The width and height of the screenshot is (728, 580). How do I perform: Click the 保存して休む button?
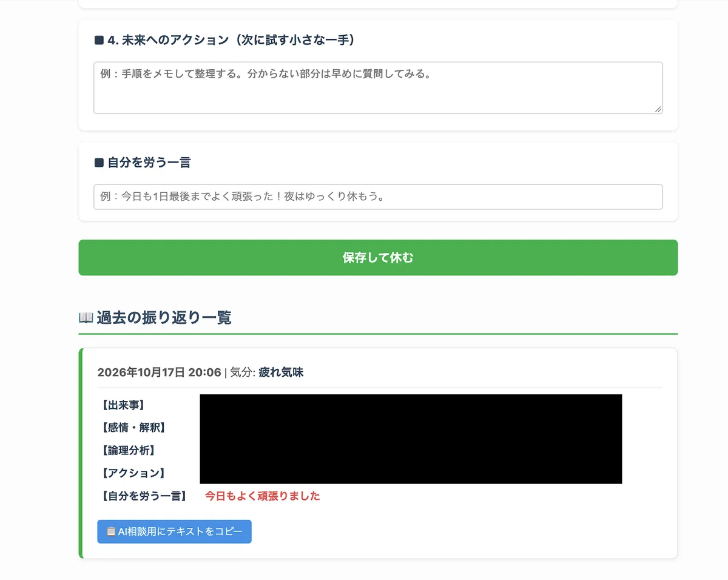378,258
